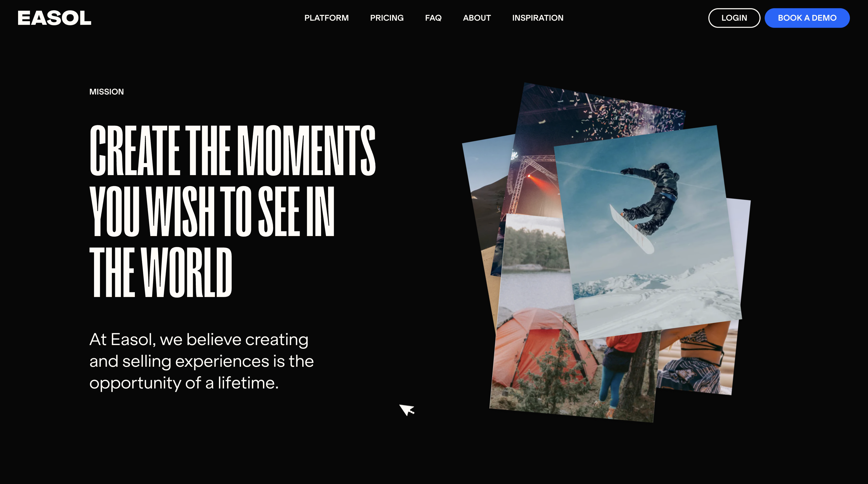Click the MISSION label

pyautogui.click(x=106, y=92)
